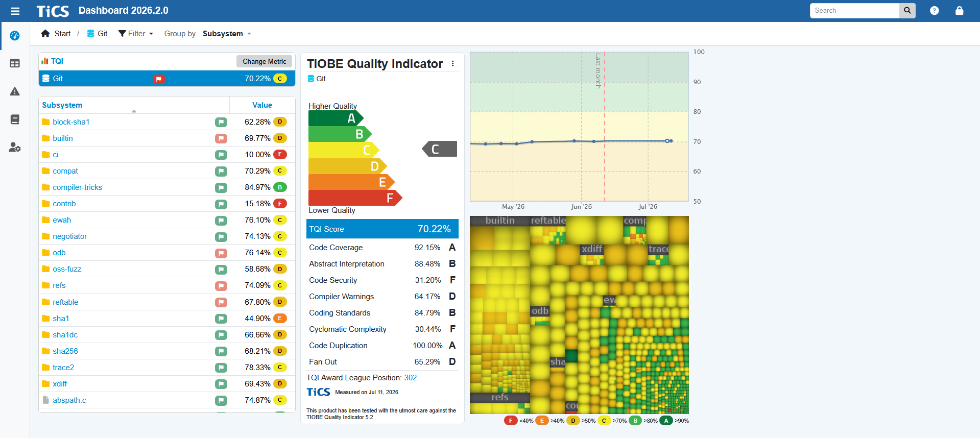This screenshot has width=980, height=438.
Task: Click red flag icon for odb
Action: click(x=221, y=253)
